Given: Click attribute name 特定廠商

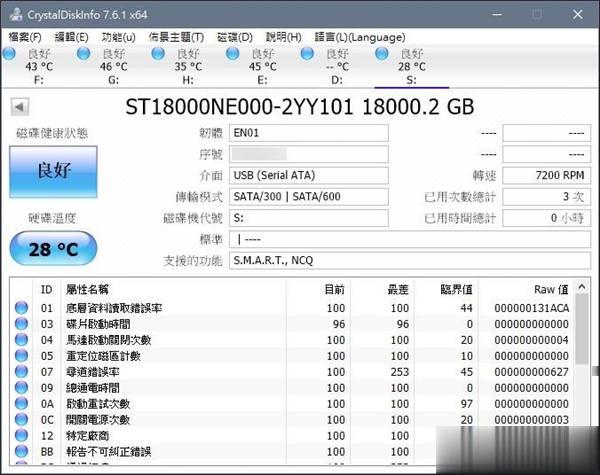Looking at the screenshot, I should point(87,436).
